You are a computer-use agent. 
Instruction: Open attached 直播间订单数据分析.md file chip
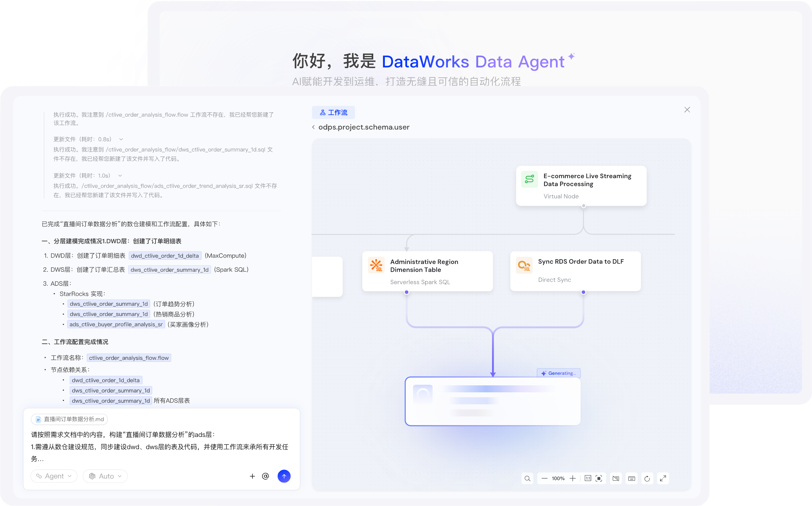pyautogui.click(x=70, y=419)
